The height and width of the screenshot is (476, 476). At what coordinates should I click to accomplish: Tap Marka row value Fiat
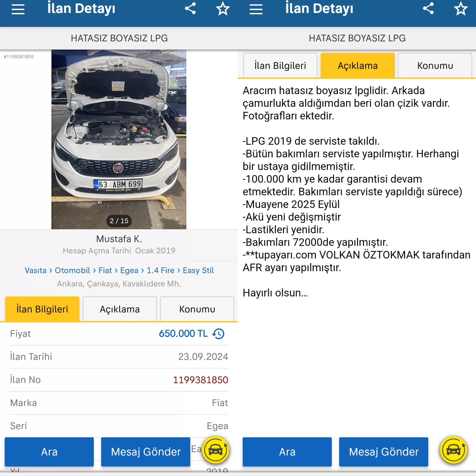click(x=220, y=403)
